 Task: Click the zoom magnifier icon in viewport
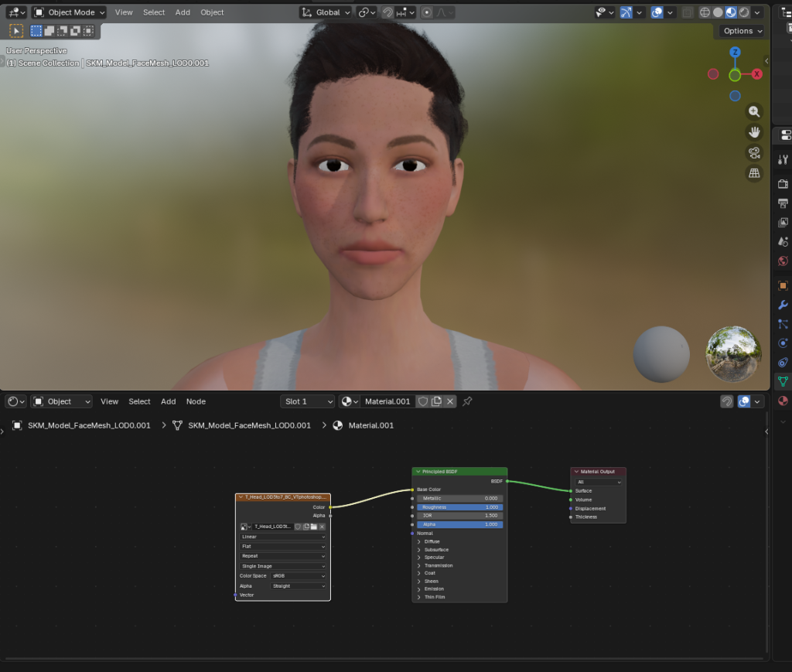(x=754, y=111)
